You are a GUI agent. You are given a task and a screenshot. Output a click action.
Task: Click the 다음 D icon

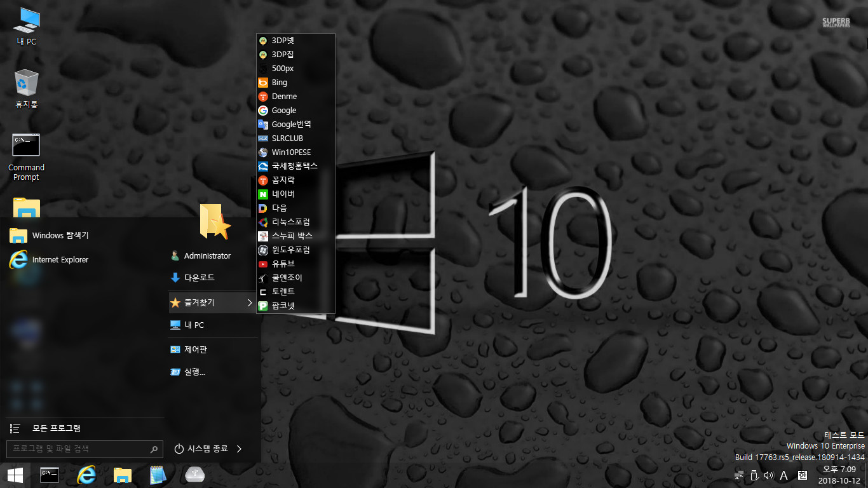tap(263, 208)
